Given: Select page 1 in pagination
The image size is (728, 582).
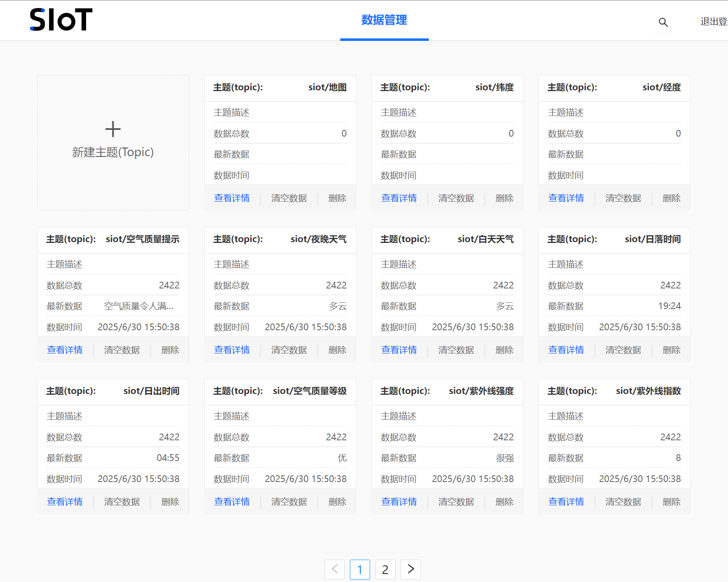Looking at the screenshot, I should coord(360,569).
